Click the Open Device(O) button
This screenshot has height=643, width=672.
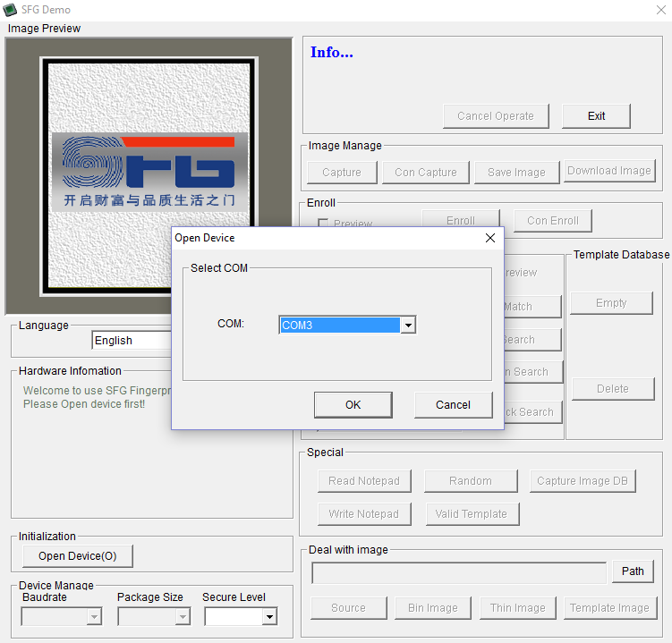pyautogui.click(x=77, y=556)
